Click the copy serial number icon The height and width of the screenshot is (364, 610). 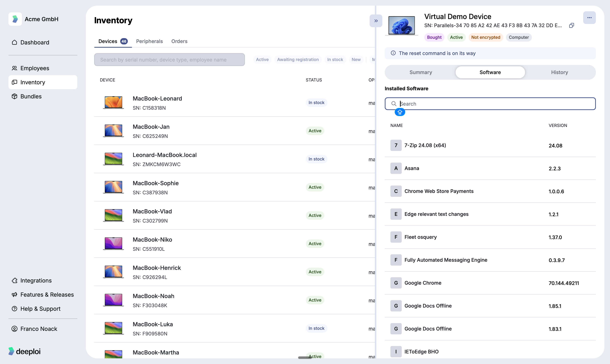coord(572,26)
